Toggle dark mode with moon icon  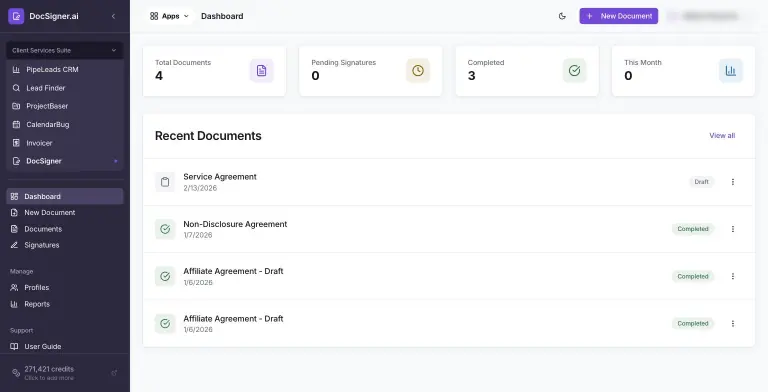(x=562, y=16)
